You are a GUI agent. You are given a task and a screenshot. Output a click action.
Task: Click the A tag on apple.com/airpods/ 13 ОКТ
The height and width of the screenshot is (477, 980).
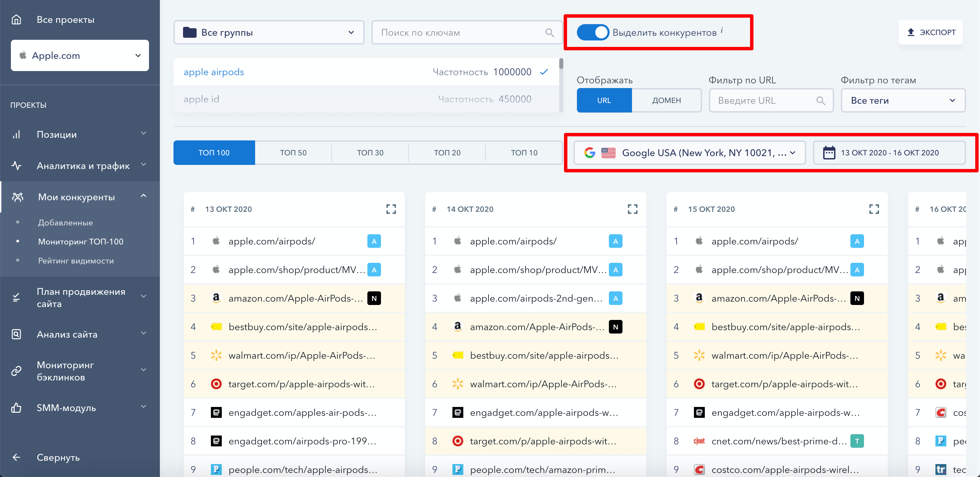(x=374, y=241)
